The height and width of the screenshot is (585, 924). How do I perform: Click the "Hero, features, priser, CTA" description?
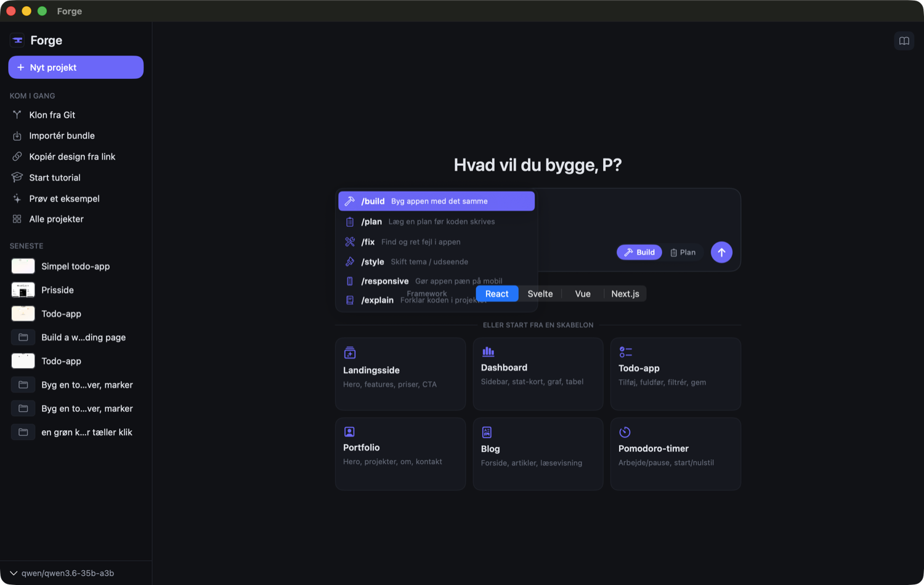(390, 384)
